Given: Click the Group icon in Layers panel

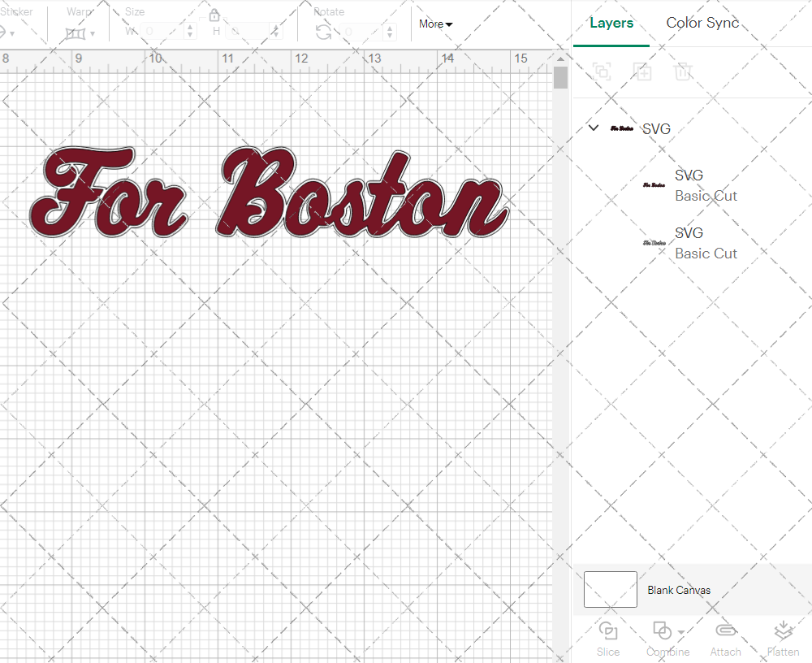Looking at the screenshot, I should click(602, 71).
